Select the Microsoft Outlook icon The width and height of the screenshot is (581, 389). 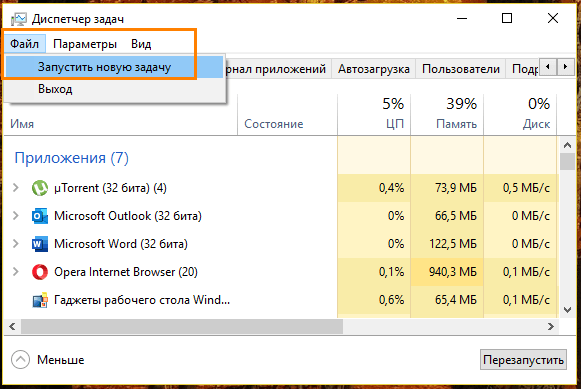(x=40, y=216)
